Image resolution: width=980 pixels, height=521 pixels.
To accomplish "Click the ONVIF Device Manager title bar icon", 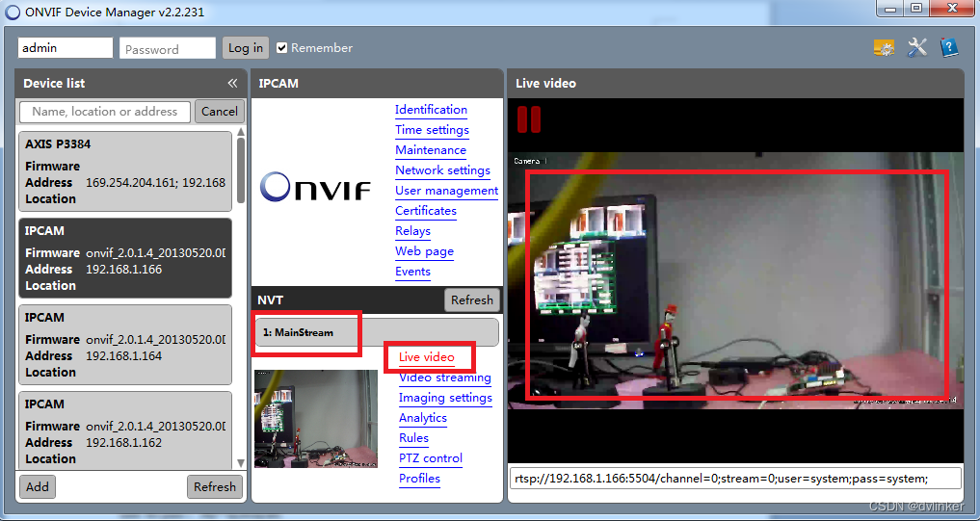I will click(x=13, y=13).
